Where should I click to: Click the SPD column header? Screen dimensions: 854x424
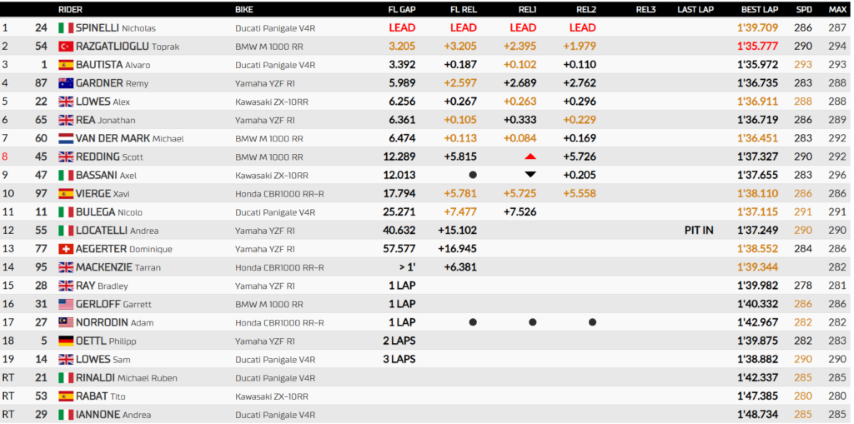point(804,9)
